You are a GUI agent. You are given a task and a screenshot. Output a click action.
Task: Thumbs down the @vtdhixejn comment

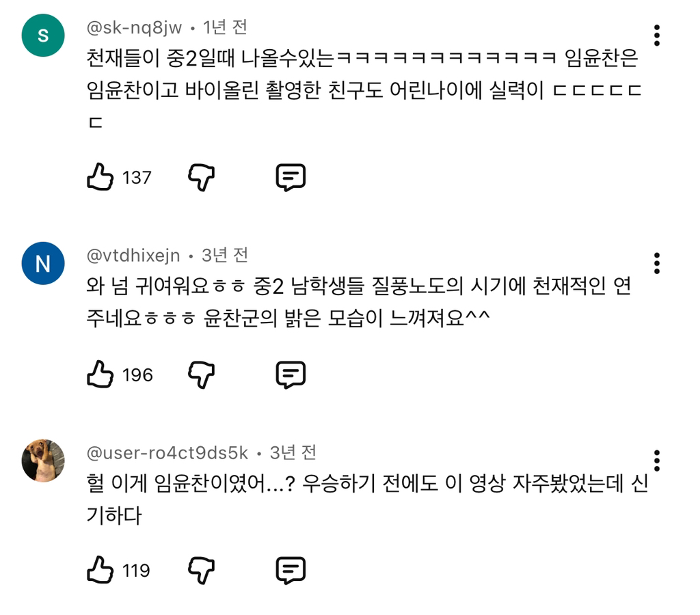click(x=201, y=374)
